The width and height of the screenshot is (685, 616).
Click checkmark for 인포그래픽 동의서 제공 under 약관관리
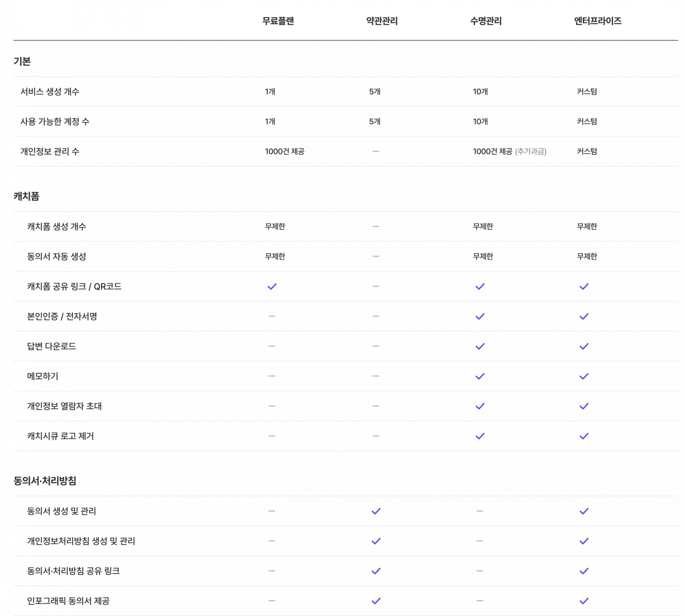pyautogui.click(x=376, y=601)
